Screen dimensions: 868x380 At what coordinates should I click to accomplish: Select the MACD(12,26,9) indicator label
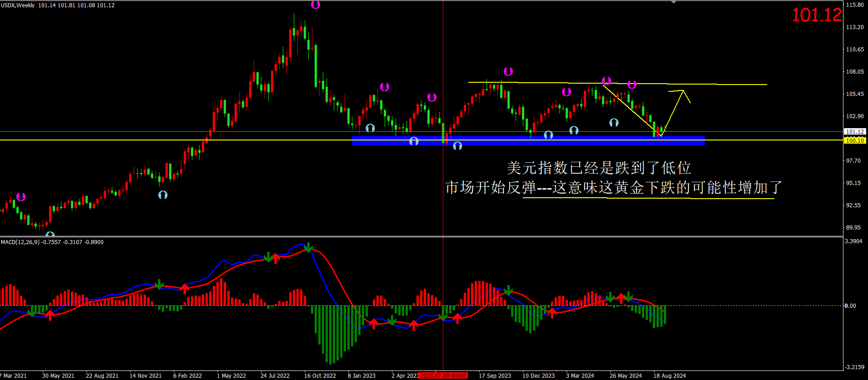[x=20, y=242]
